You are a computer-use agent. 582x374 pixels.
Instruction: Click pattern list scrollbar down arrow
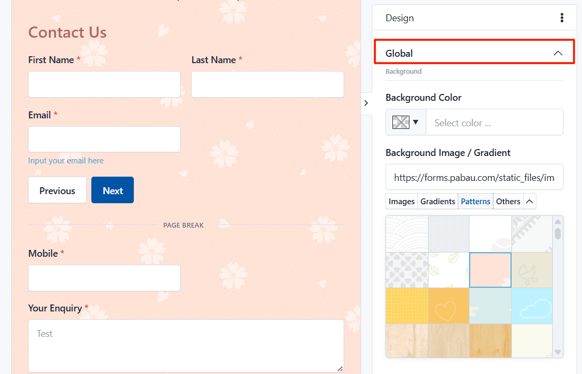[x=558, y=352]
